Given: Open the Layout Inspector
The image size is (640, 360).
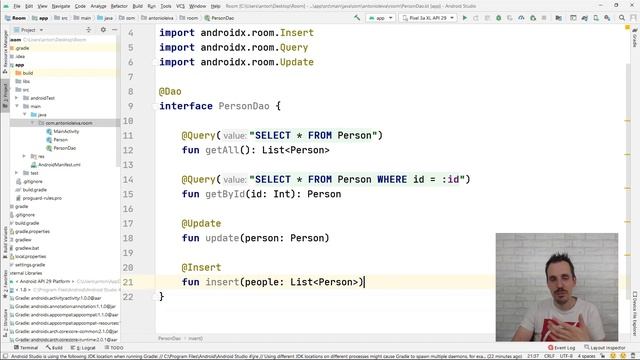Looking at the screenshot, I should pyautogui.click(x=605, y=348).
